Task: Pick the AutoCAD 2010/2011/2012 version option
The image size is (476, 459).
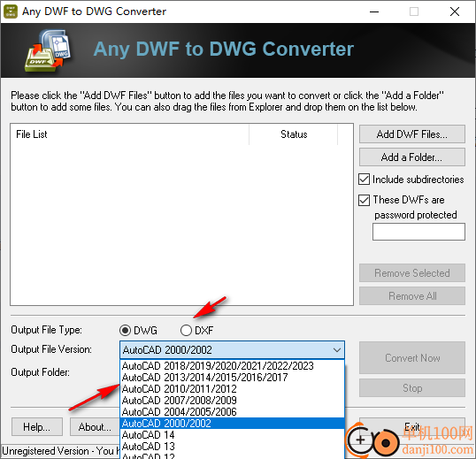Action: pos(232,389)
